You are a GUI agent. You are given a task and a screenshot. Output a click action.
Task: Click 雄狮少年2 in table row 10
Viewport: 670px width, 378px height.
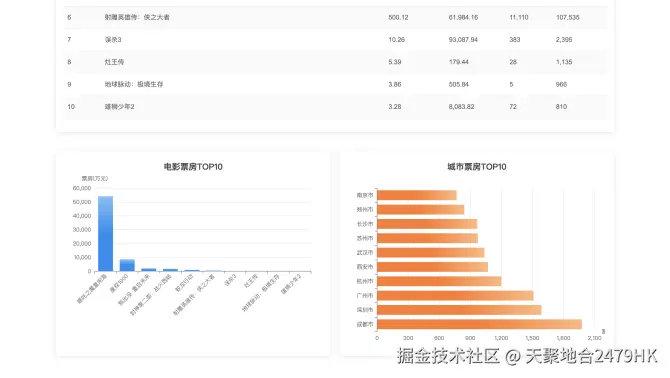[x=120, y=107]
